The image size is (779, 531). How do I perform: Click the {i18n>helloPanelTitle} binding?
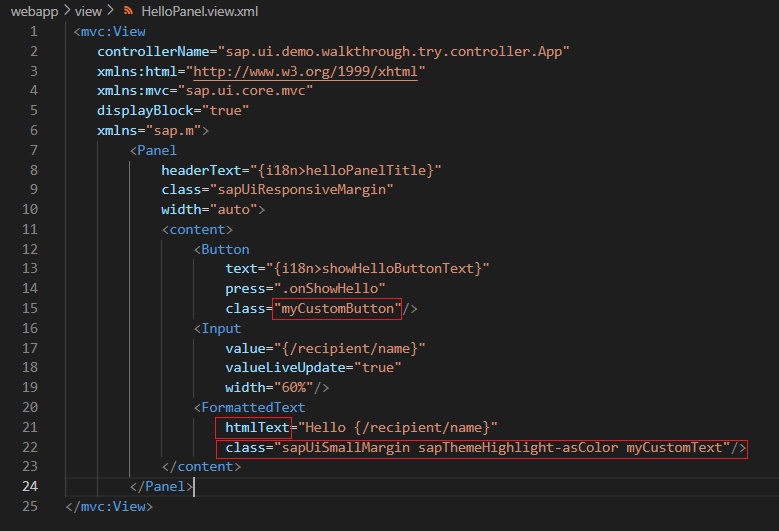tap(346, 170)
